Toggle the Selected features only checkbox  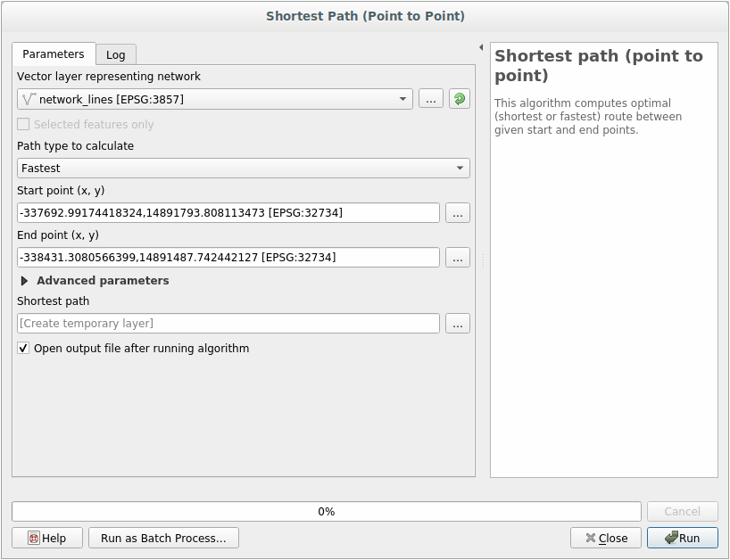(22, 123)
